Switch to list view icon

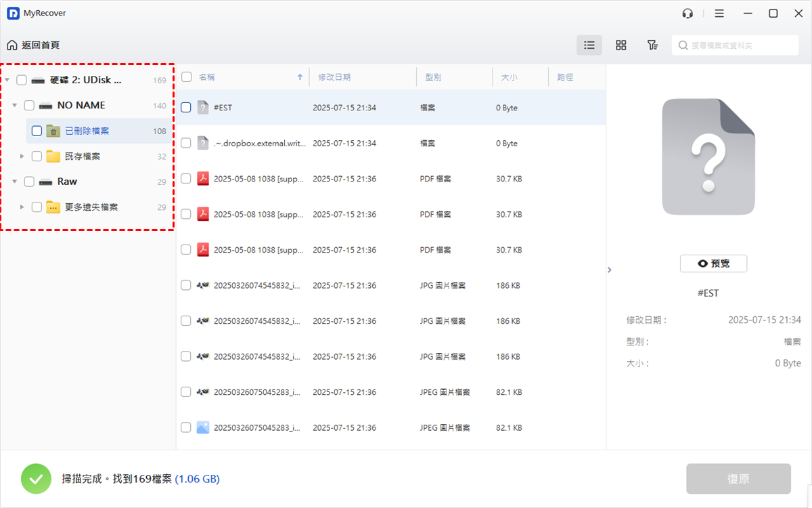click(x=589, y=45)
